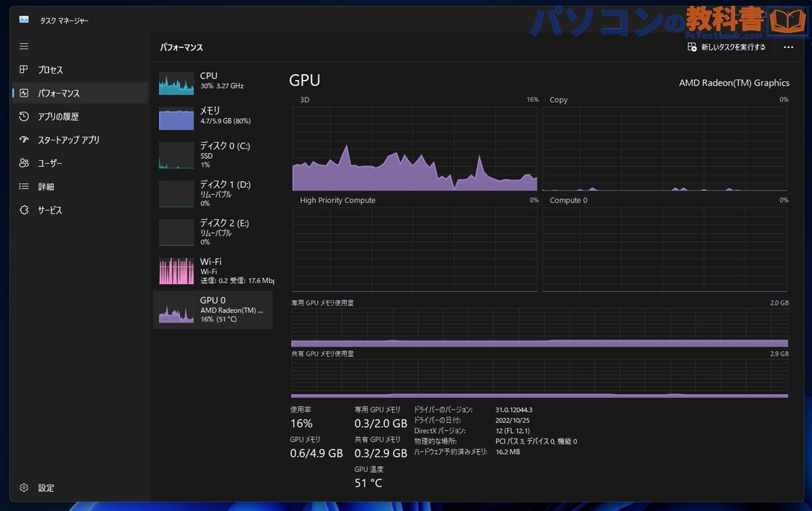Select the GPU 0 performance entry
Viewport: 812px width, 511px height.
click(x=213, y=310)
